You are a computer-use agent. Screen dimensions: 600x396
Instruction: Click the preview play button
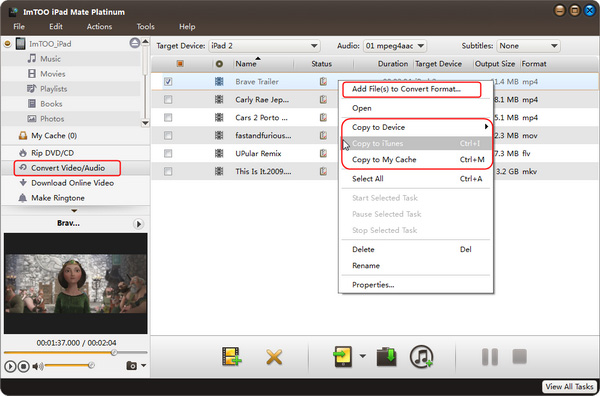tap(10, 367)
